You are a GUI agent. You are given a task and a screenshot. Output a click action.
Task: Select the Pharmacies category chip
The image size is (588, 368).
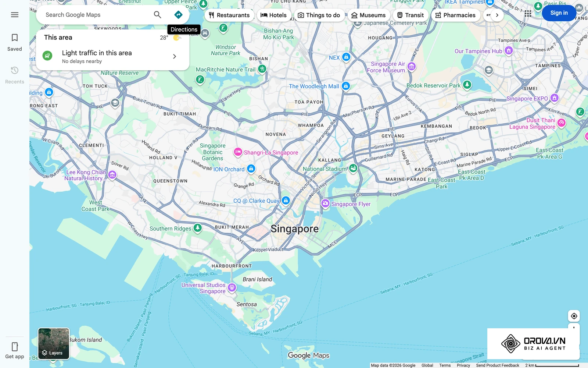pos(455,15)
